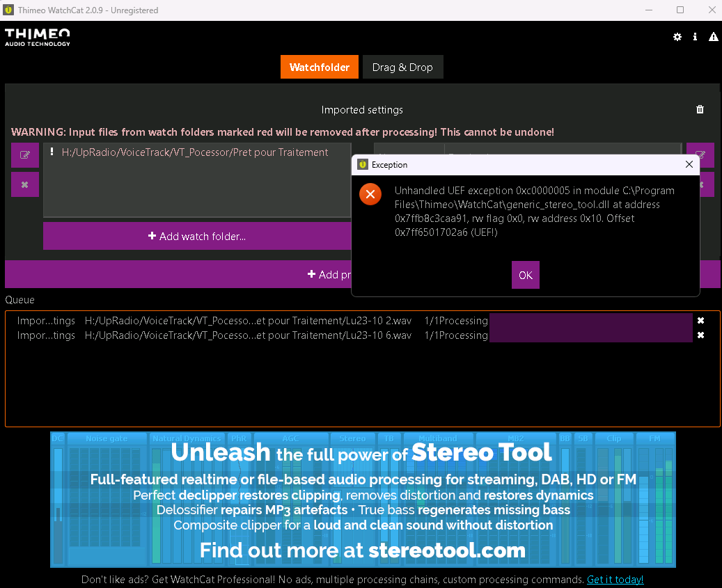Image resolution: width=722 pixels, height=588 pixels.
Task: Click the Add processing chain bar
Action: 178,274
